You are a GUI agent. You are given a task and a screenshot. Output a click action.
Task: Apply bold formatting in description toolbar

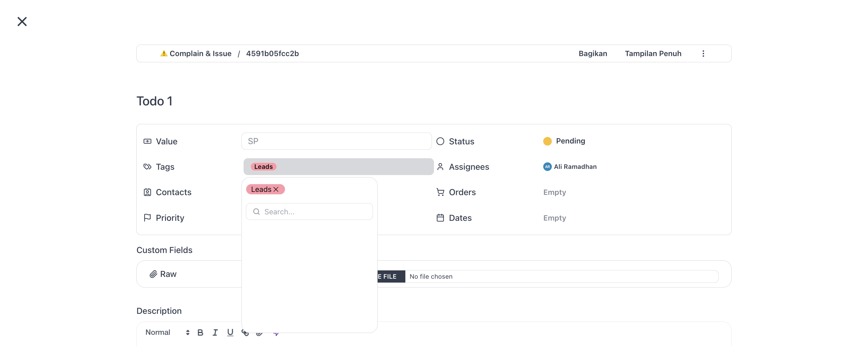click(200, 332)
